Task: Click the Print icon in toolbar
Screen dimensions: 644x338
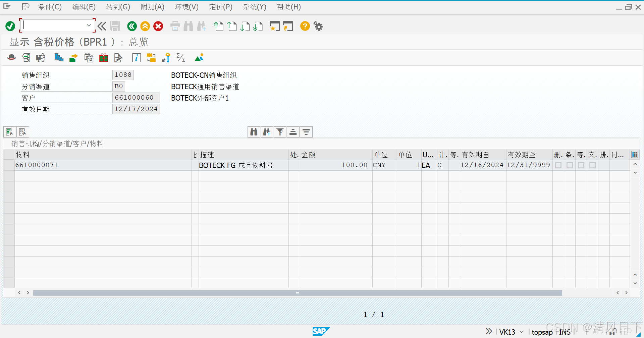Action: (175, 26)
